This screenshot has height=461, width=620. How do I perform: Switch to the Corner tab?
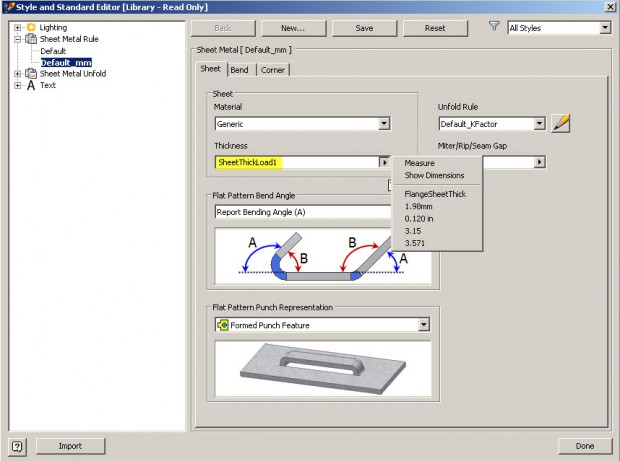pyautogui.click(x=272, y=70)
